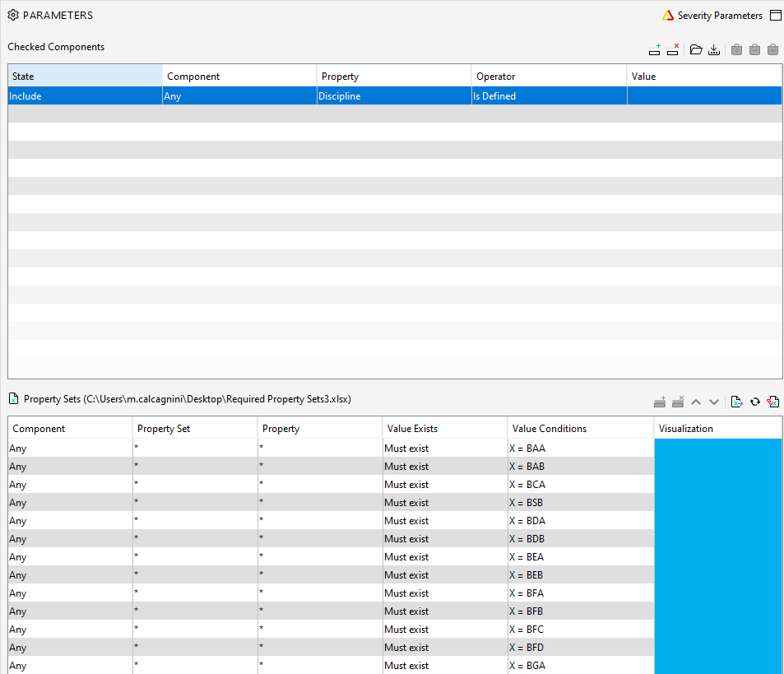Click Property header in Checked Components table
The width and height of the screenshot is (784, 674).
394,76
